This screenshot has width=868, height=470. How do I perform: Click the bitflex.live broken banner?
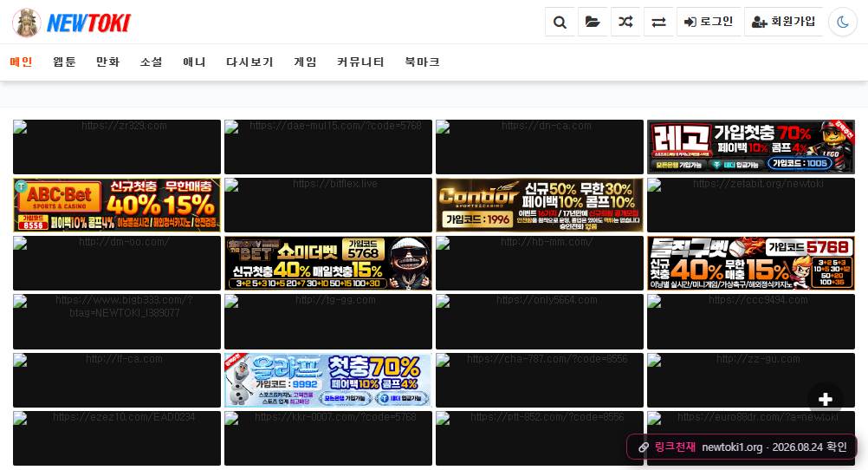coord(328,205)
